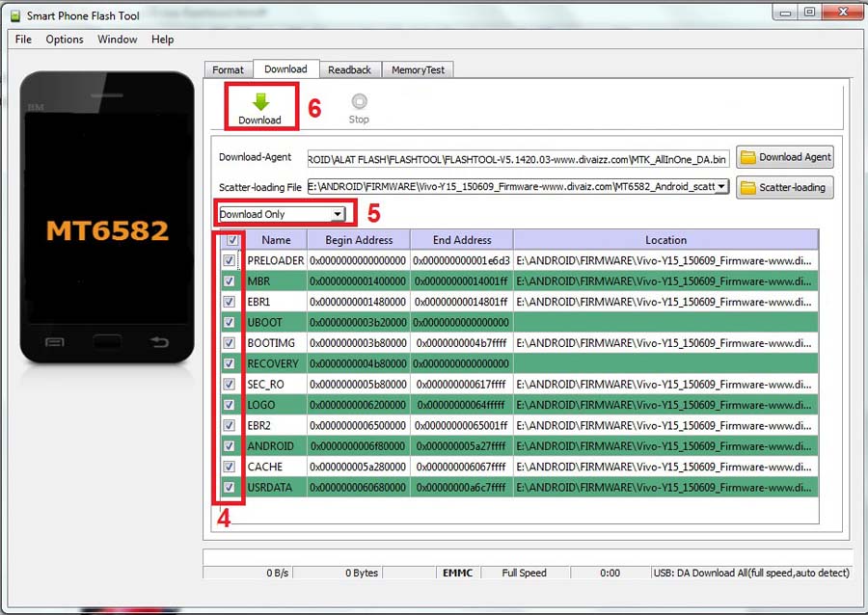Click the EMMC status bar entry
This screenshot has height=615, width=868.
[458, 573]
